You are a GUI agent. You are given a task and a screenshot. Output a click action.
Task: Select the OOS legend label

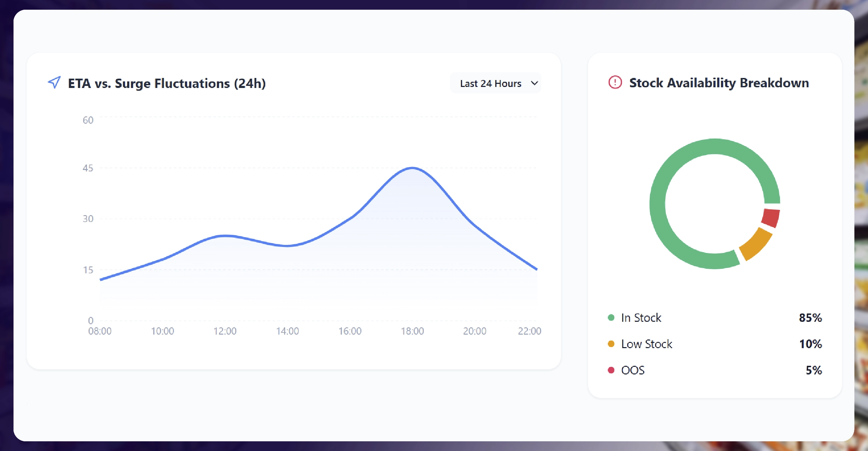click(x=633, y=370)
